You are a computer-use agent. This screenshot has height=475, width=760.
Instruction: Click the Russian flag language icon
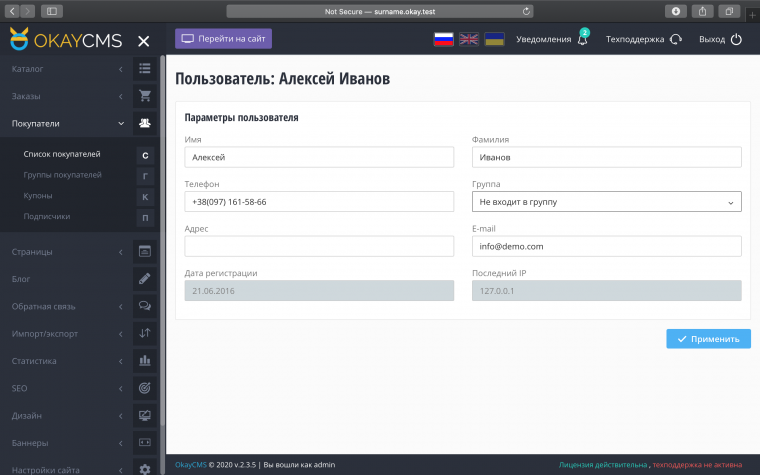443,40
